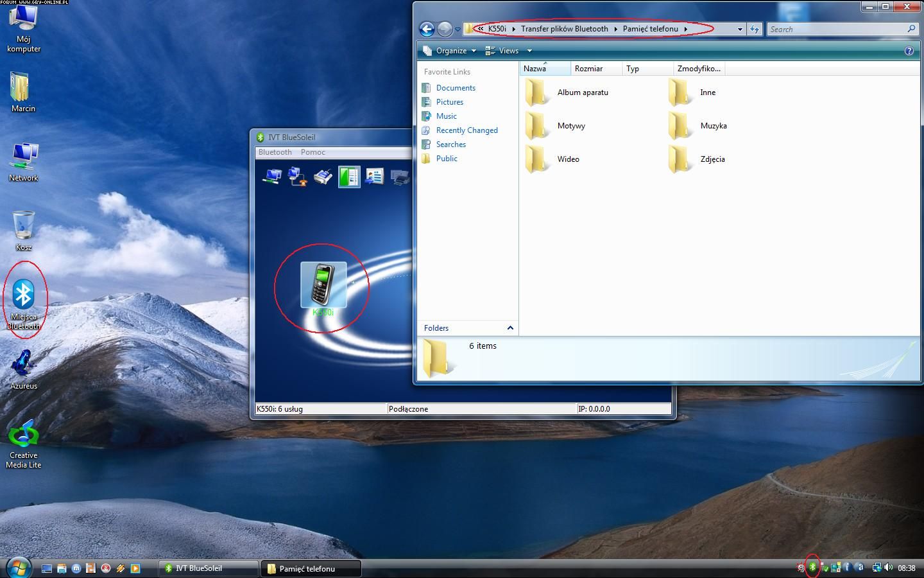The height and width of the screenshot is (578, 924).
Task: Go back in the Explorer window
Action: [427, 29]
